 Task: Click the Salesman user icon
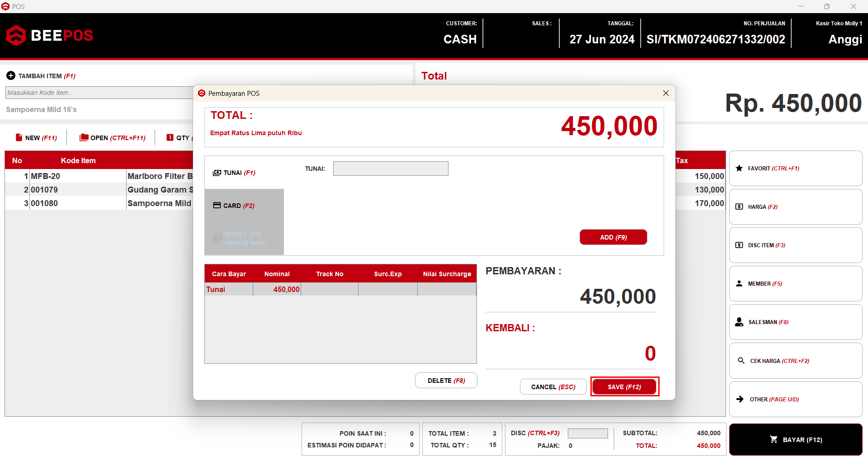(x=739, y=322)
